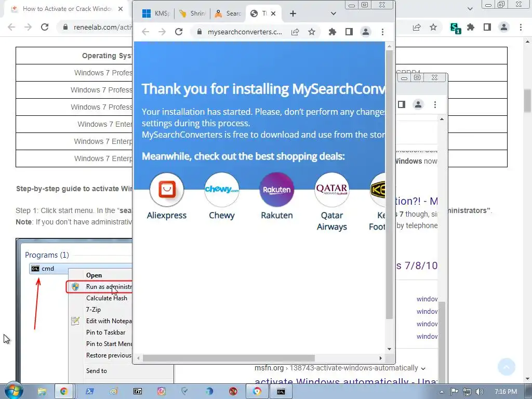The width and height of the screenshot is (532, 399).
Task: Toggle side panel in middle search window
Action: pyautogui.click(x=402, y=104)
